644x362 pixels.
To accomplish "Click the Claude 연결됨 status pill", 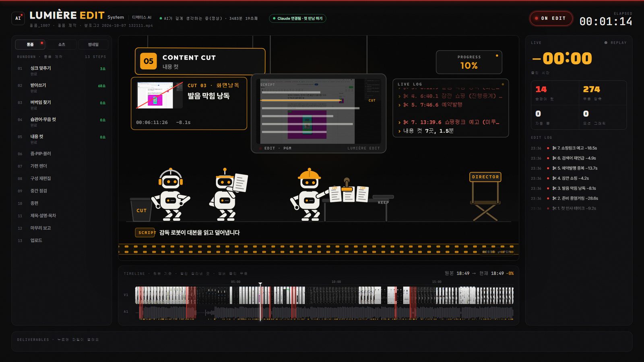I will pyautogui.click(x=297, y=19).
